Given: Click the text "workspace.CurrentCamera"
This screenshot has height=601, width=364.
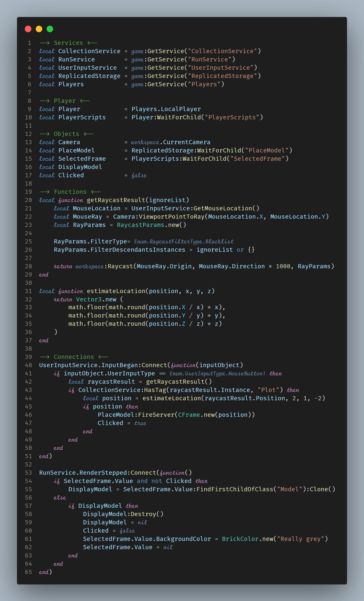Looking at the screenshot, I should click(x=171, y=142).
